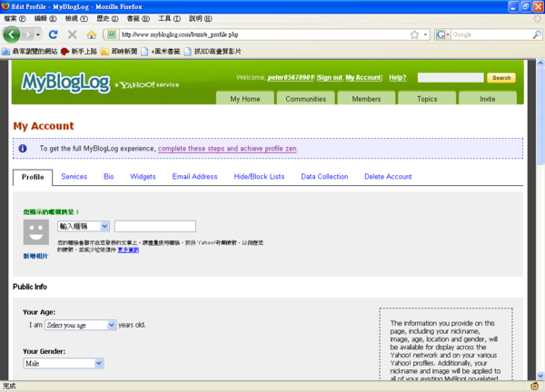Viewport: 545px width, 392px height.
Task: Switch to the Data Collection tab
Action: (x=324, y=176)
